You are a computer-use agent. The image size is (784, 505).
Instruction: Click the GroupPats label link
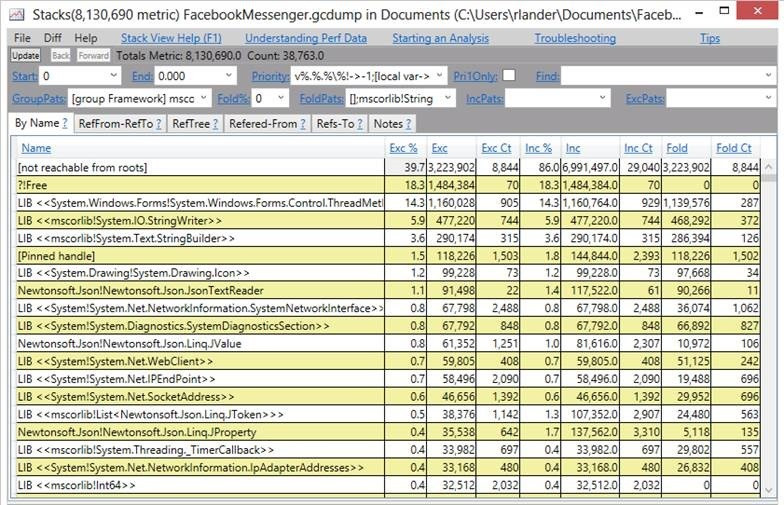[x=38, y=98]
